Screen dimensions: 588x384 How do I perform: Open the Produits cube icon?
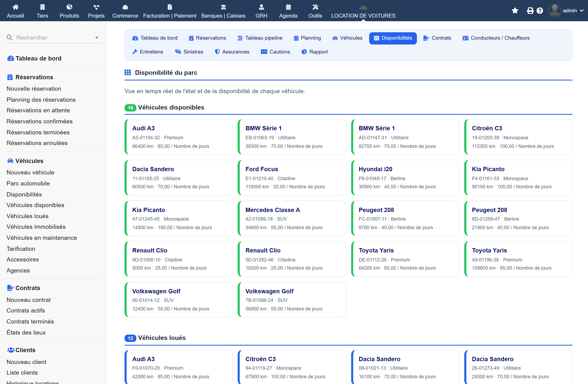69,7
